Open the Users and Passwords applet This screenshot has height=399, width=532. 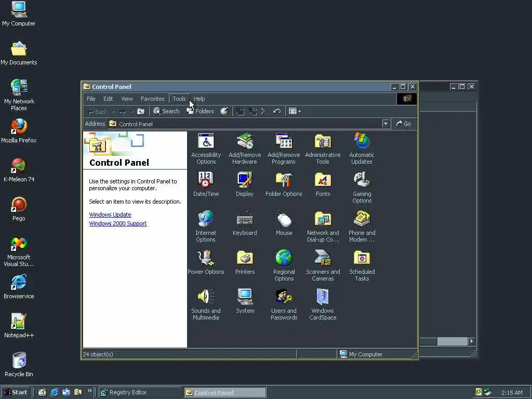click(284, 304)
